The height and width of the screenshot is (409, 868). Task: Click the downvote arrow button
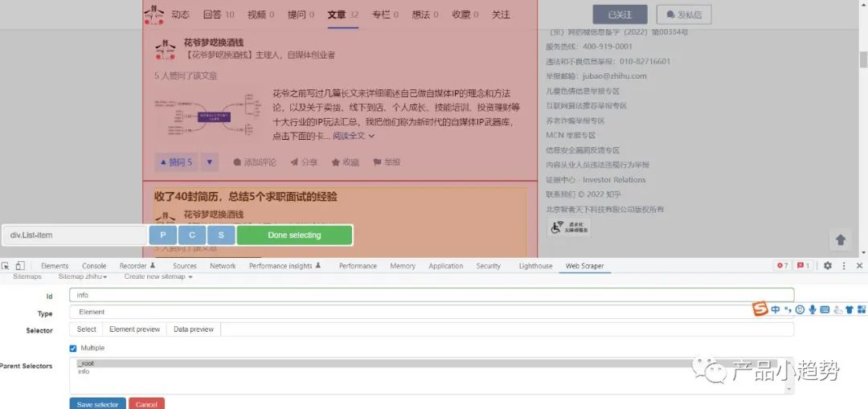click(x=209, y=162)
